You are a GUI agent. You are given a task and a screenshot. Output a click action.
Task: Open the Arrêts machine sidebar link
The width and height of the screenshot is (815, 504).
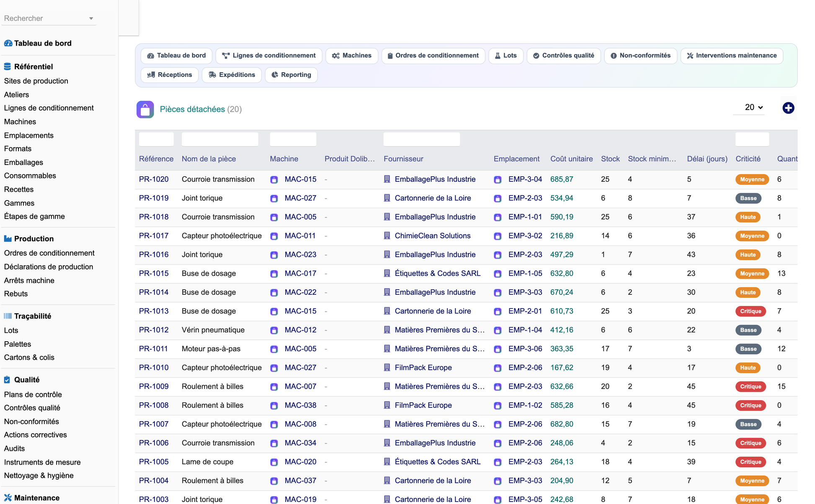(x=29, y=280)
